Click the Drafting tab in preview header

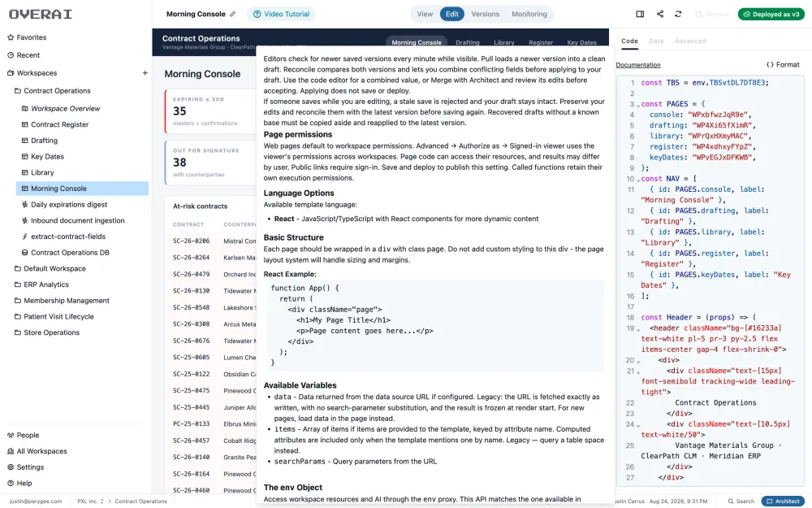coord(467,42)
